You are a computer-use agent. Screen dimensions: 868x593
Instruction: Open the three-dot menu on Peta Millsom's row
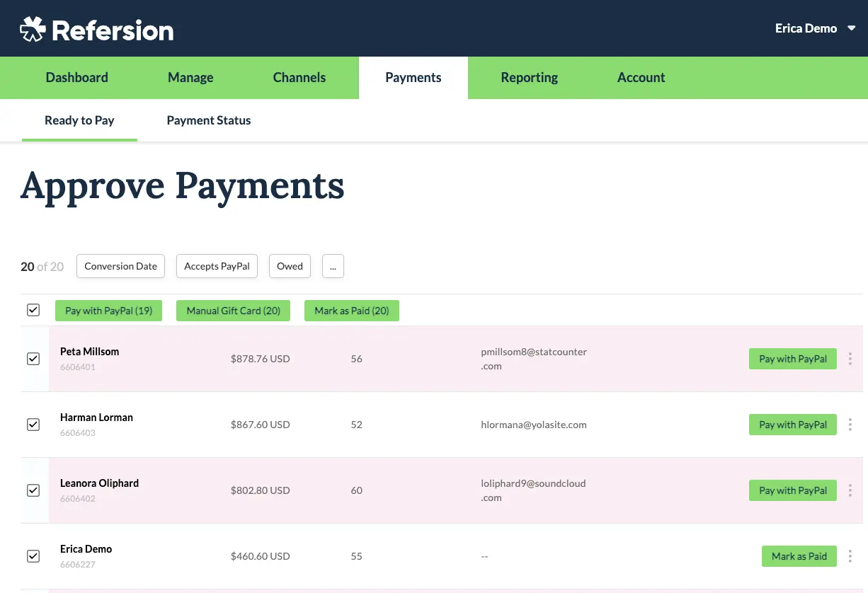pos(850,359)
